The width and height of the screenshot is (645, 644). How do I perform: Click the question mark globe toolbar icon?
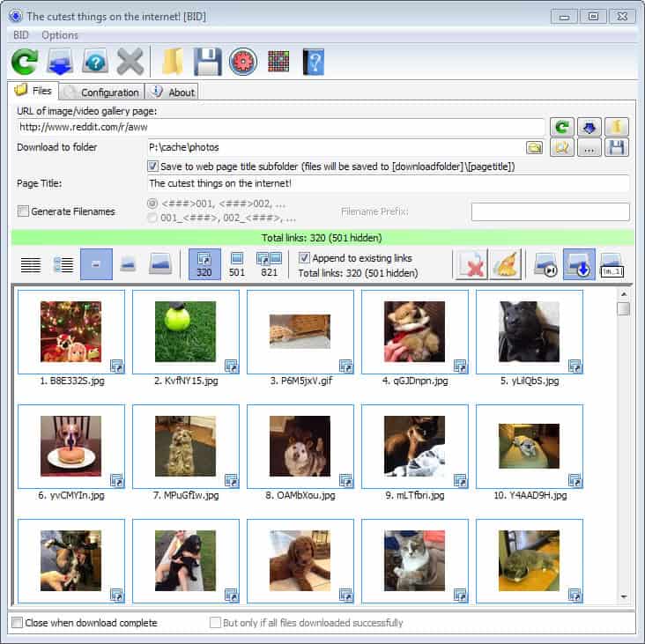[95, 62]
